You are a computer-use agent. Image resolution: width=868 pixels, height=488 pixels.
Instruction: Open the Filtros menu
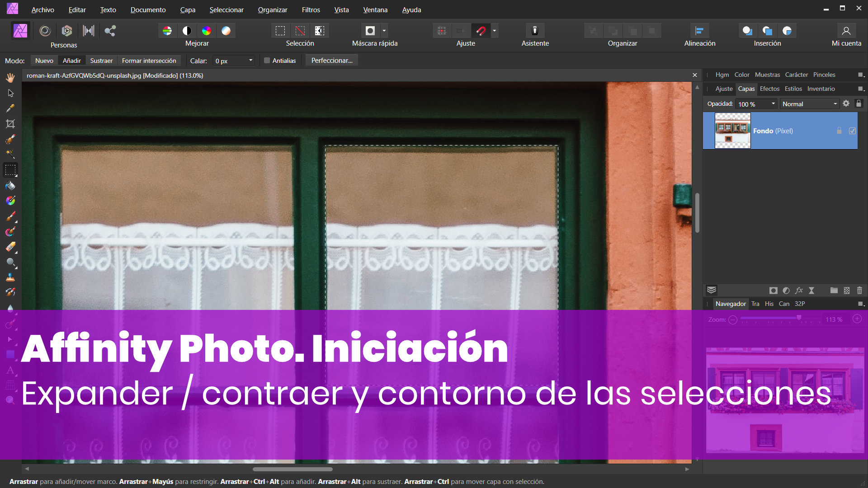[311, 9]
